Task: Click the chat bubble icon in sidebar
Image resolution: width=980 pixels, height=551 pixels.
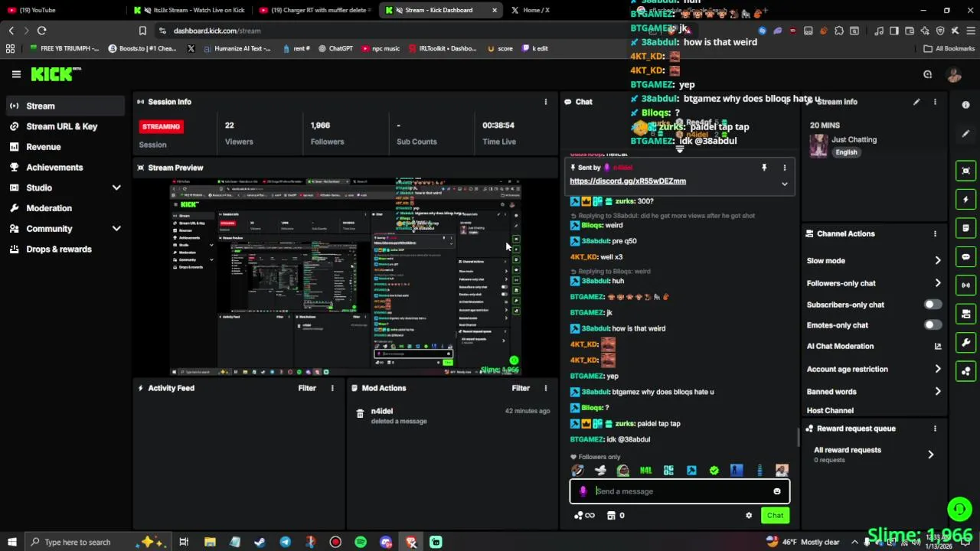Action: point(965,257)
